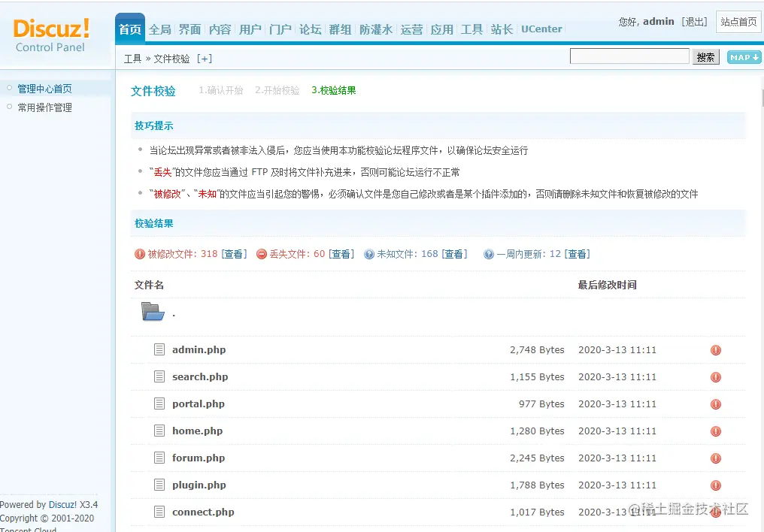Click the search.php file name

point(200,376)
